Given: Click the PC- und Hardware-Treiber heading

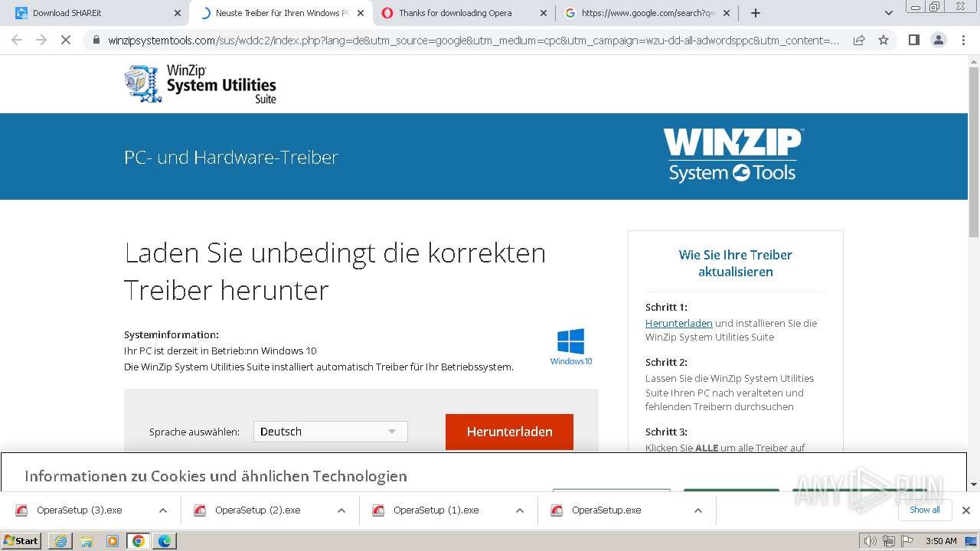Looking at the screenshot, I should (x=231, y=157).
